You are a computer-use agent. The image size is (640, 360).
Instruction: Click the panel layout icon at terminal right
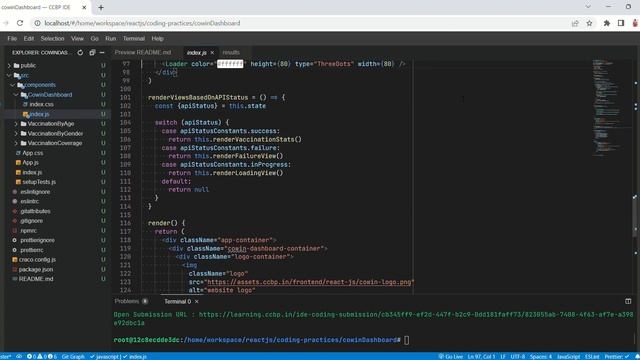(x=628, y=301)
